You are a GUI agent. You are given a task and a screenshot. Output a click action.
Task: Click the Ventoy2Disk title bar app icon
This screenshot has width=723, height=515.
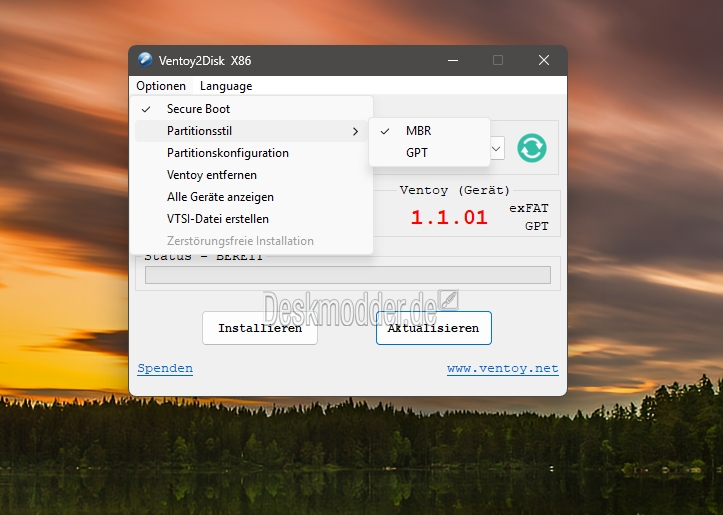click(145, 60)
